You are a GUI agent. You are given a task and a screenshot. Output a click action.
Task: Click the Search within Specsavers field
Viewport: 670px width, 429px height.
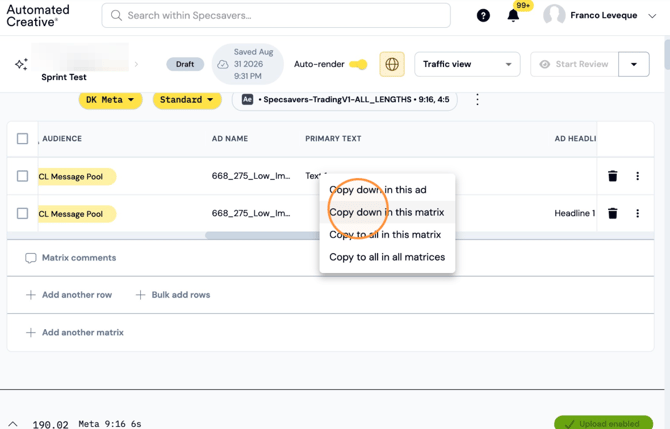[x=276, y=15]
